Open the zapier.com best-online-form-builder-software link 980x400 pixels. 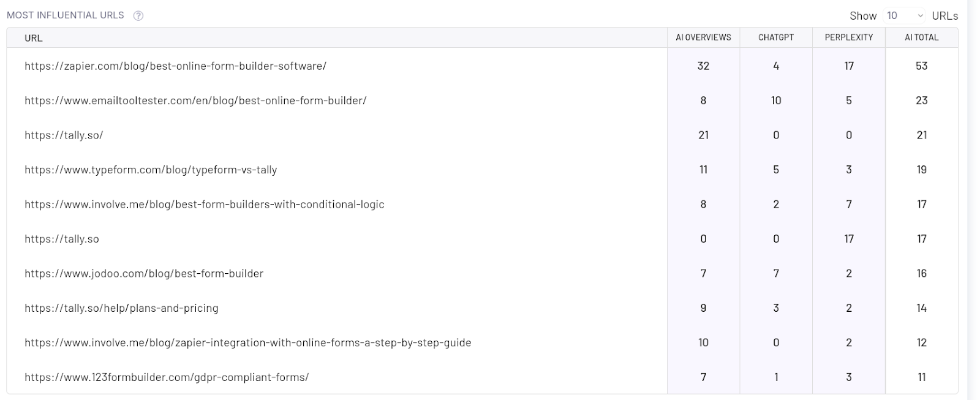[175, 66]
